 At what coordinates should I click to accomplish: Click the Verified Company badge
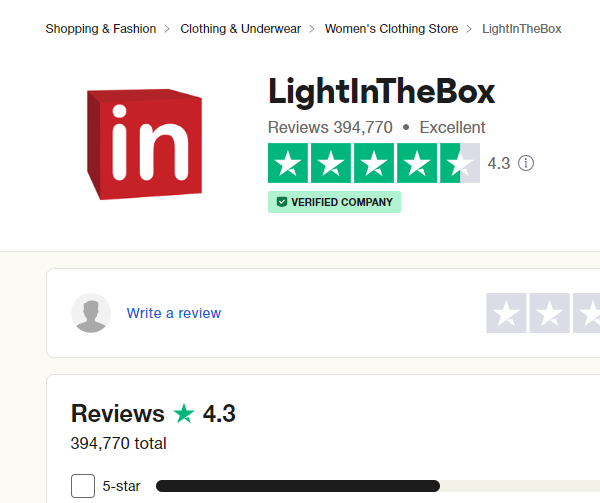coord(334,202)
